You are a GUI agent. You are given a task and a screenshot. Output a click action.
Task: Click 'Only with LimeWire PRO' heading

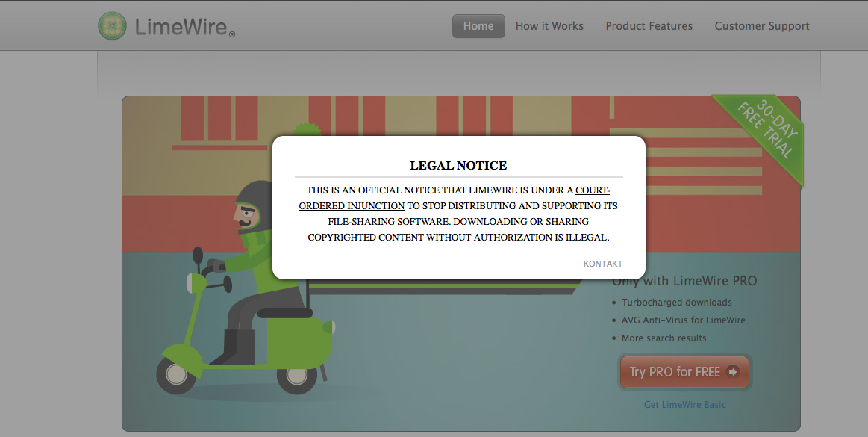coord(684,282)
